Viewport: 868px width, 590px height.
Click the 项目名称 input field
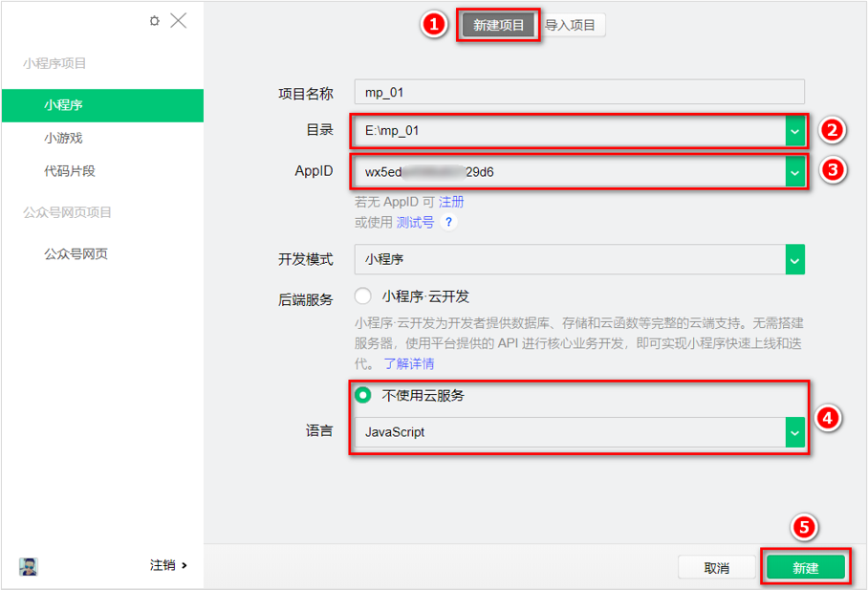pyautogui.click(x=579, y=92)
